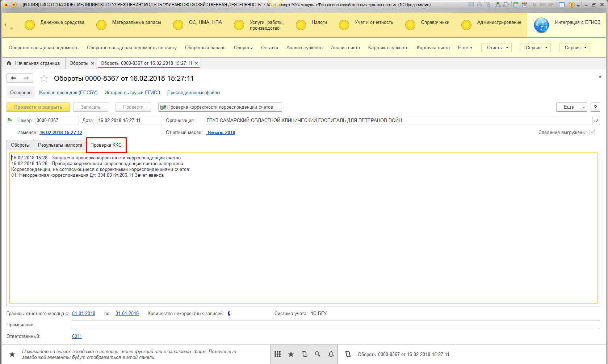Click into the Примечание input field
Screen dimensions: 608x364
pos(335,325)
